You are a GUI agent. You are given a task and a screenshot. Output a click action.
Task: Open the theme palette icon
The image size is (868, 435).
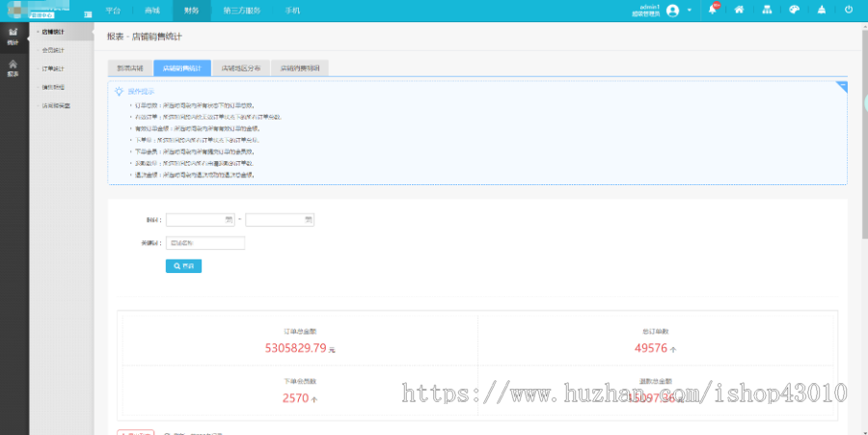[x=794, y=10]
